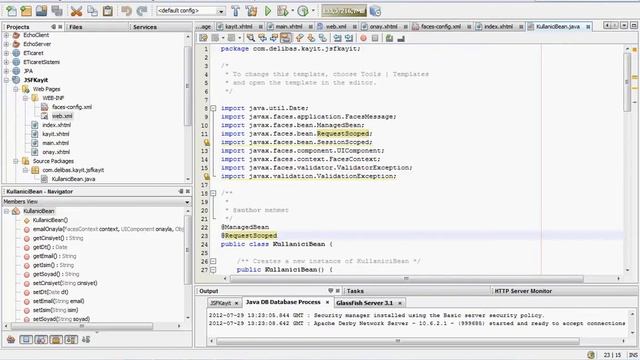Click the Copy toolbar icon

tap(92, 11)
